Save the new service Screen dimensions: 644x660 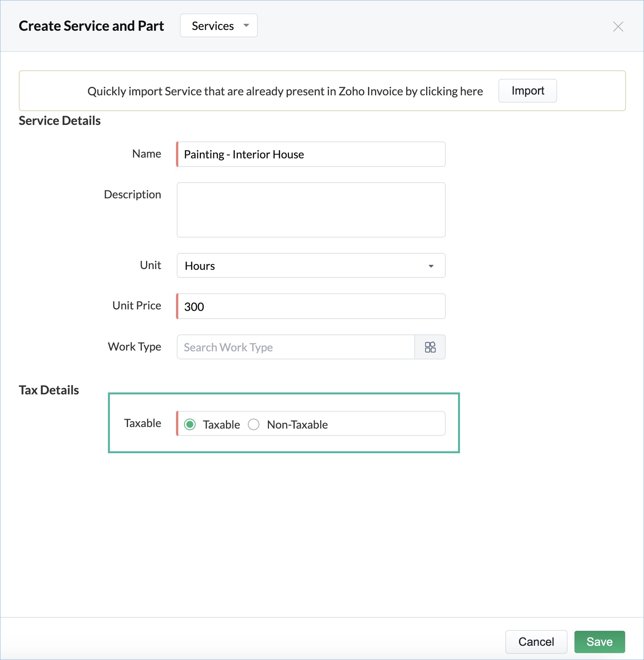pos(599,642)
